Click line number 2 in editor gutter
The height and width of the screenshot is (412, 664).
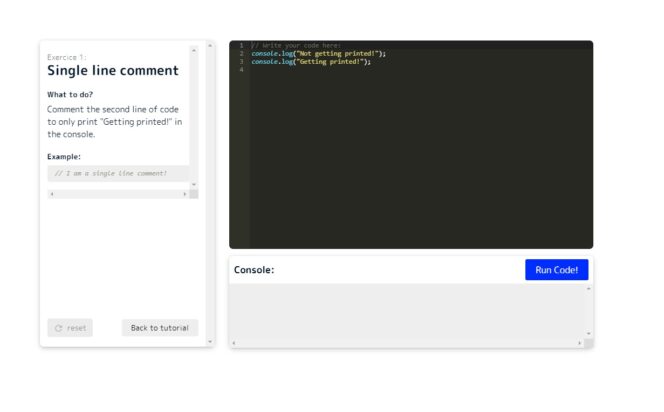pos(240,53)
